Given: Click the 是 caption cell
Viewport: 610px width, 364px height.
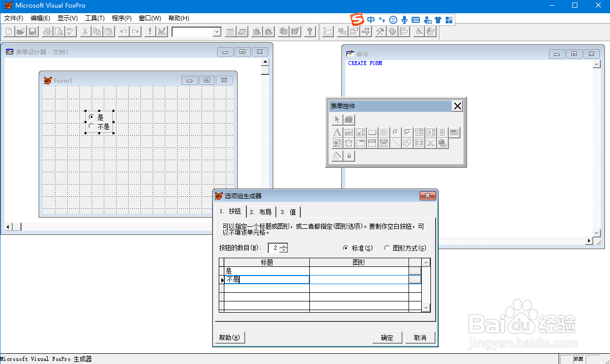Looking at the screenshot, I should pyautogui.click(x=267, y=271).
